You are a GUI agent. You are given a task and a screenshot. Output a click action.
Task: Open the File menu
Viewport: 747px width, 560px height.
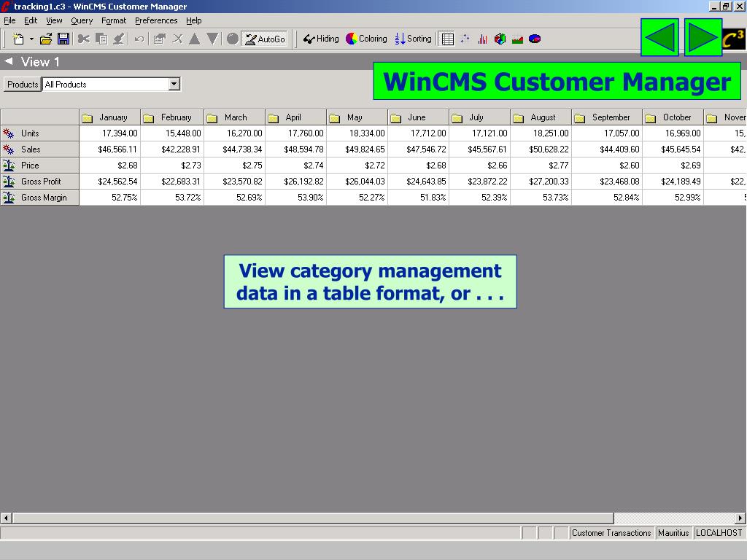coord(9,20)
